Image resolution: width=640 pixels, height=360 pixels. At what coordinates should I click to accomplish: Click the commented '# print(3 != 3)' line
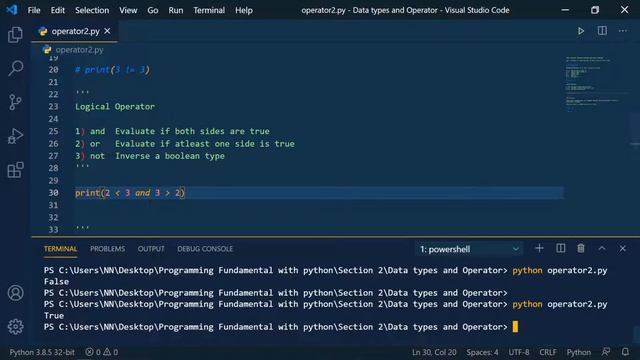tap(112, 70)
